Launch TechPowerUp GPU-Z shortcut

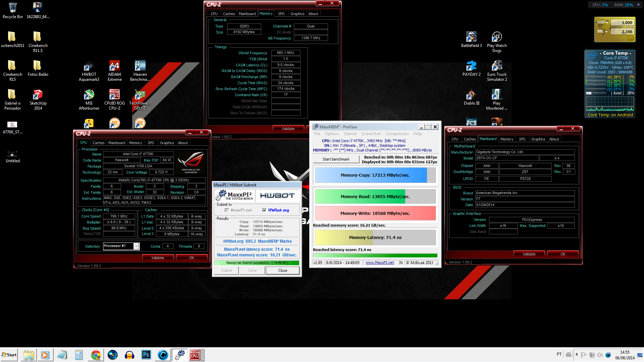pyautogui.click(x=140, y=99)
